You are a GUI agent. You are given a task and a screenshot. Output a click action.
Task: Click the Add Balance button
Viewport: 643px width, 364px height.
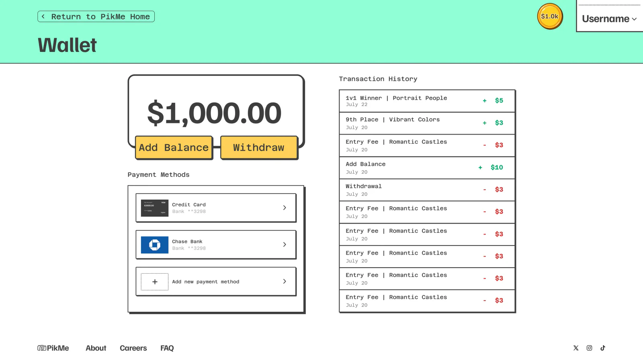174,147
